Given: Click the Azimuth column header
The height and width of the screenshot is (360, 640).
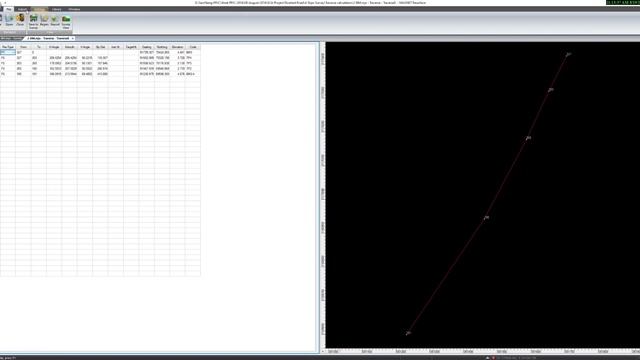Looking at the screenshot, I should (x=70, y=47).
